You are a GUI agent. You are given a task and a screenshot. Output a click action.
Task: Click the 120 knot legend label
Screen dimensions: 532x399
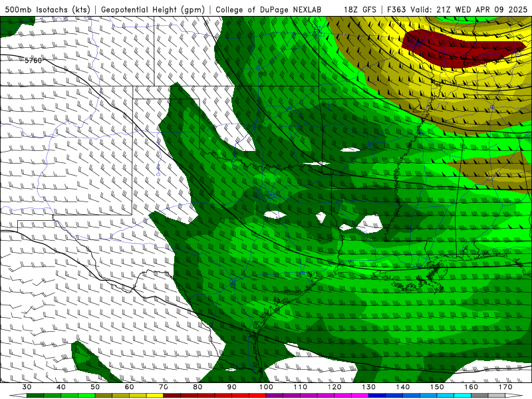(x=334, y=387)
